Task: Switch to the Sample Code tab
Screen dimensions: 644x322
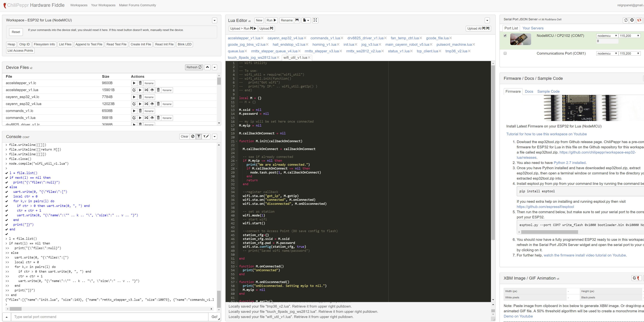Action: (x=548, y=91)
